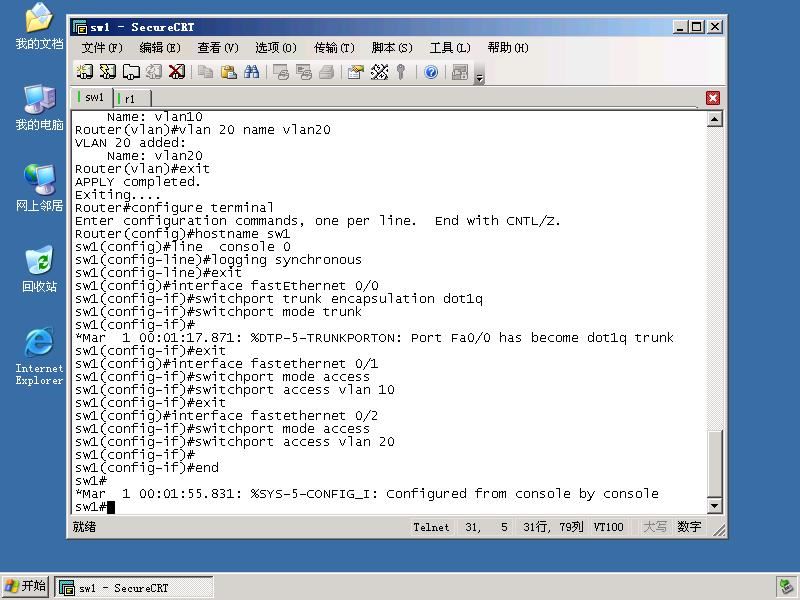800x600 pixels.
Task: Click the terminal scrollbar up arrow
Action: (714, 119)
